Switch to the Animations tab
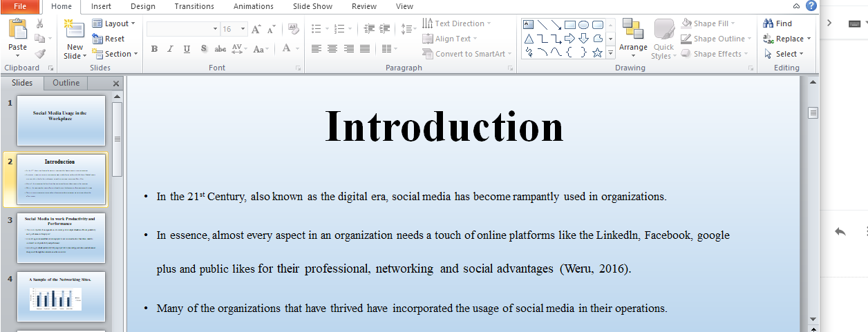The image size is (868, 332). pyautogui.click(x=254, y=6)
